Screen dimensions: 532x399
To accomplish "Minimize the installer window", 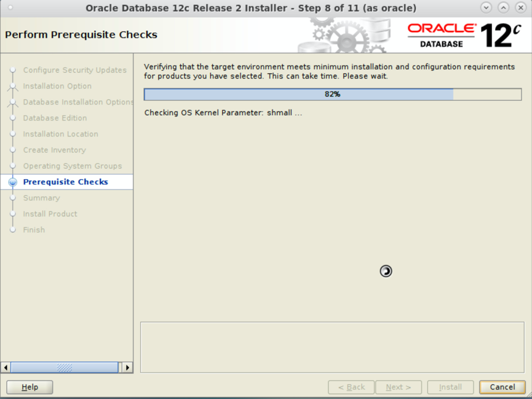I will [x=486, y=7].
